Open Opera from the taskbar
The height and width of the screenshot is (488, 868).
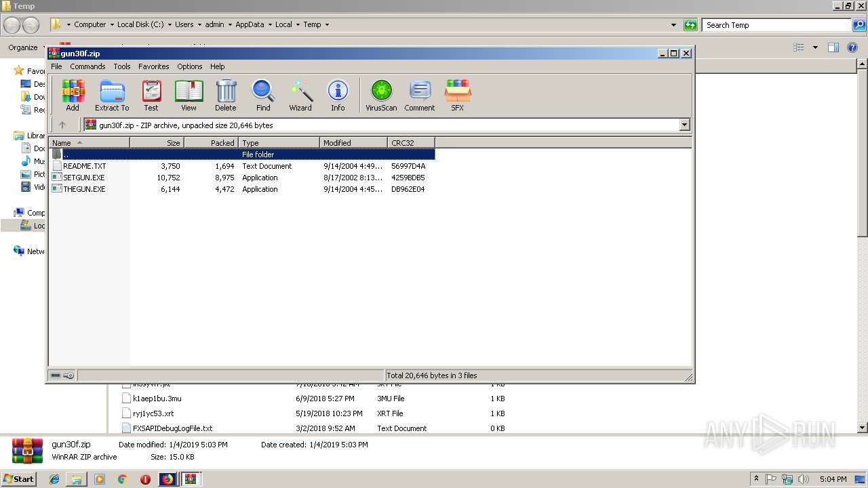(145, 479)
